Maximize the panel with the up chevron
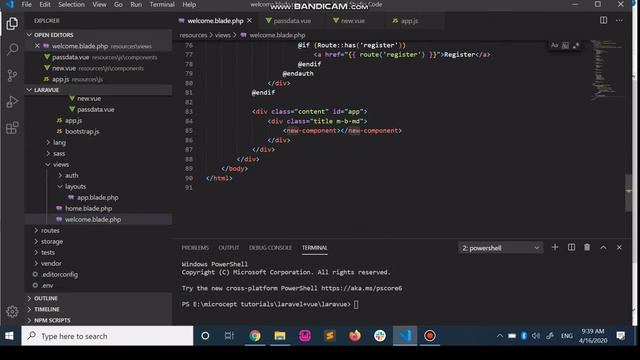 [x=603, y=247]
